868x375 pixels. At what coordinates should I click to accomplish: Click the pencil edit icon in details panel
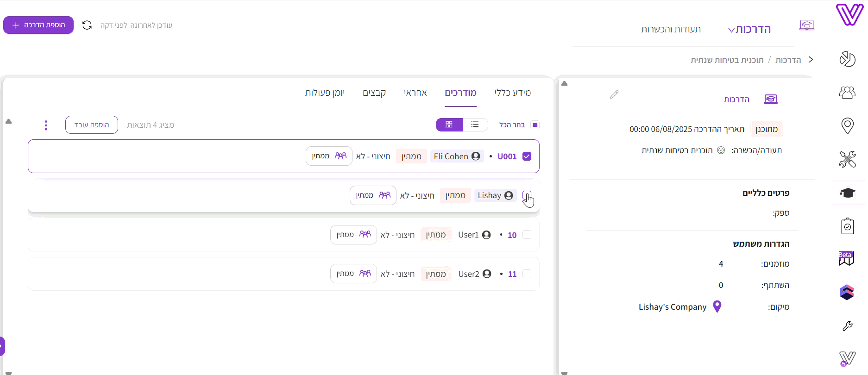(x=614, y=94)
